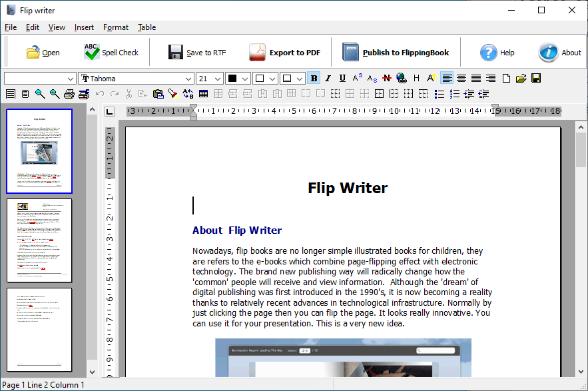Click the white background color swatch
The width and height of the screenshot is (588, 391).
(x=260, y=79)
